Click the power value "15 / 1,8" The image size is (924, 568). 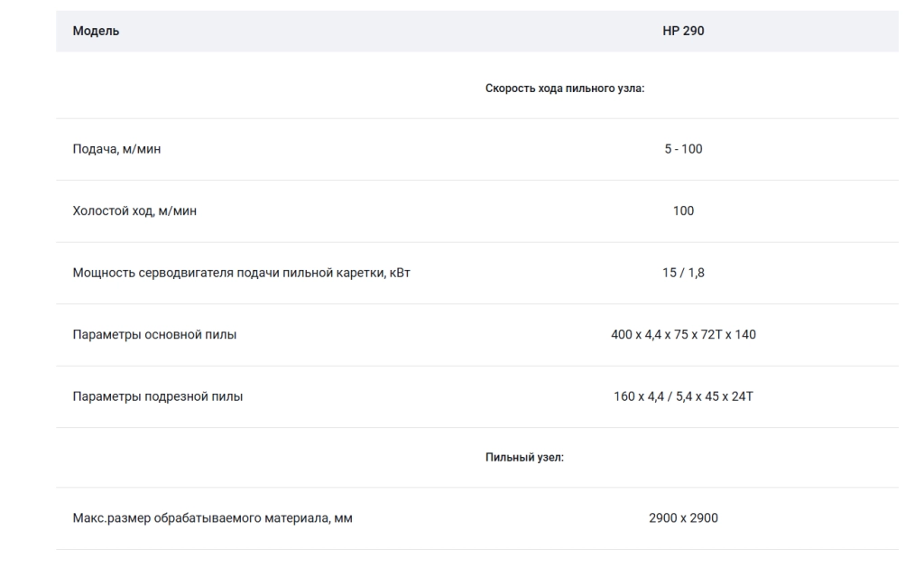point(683,273)
